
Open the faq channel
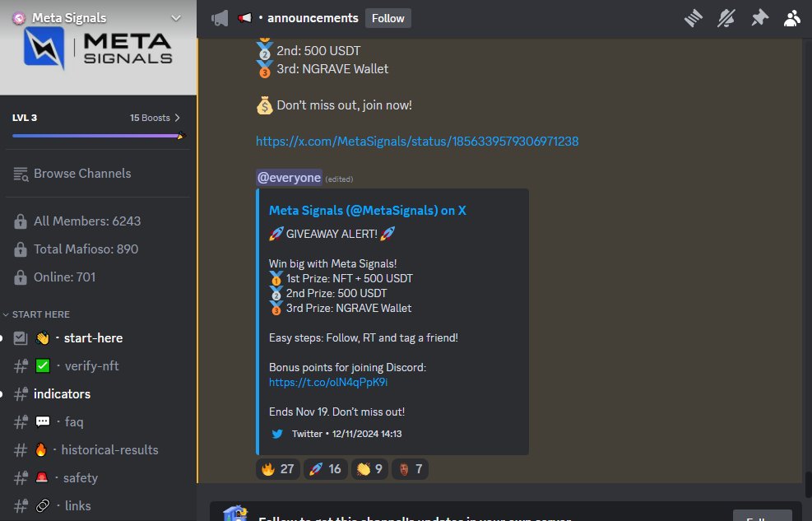click(99, 422)
